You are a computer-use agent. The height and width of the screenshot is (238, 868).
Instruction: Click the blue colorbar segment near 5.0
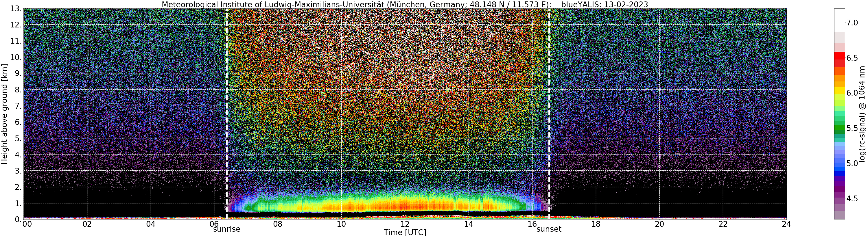839,164
